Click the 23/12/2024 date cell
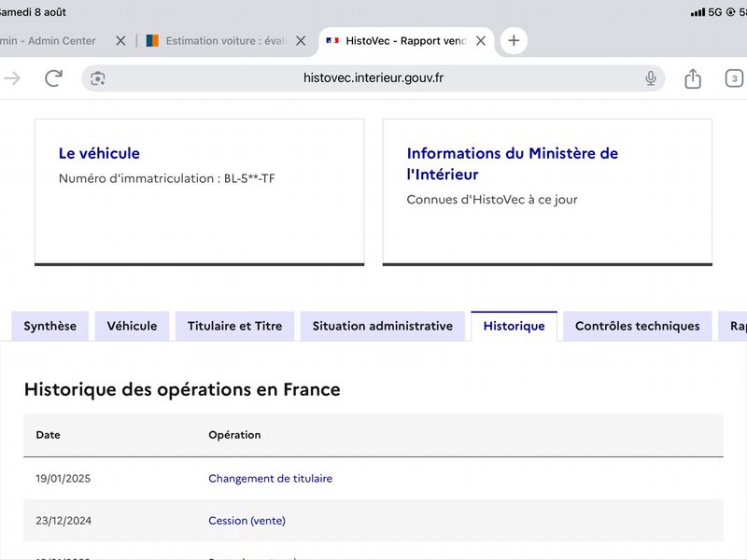Image resolution: width=747 pixels, height=560 pixels. (x=63, y=521)
